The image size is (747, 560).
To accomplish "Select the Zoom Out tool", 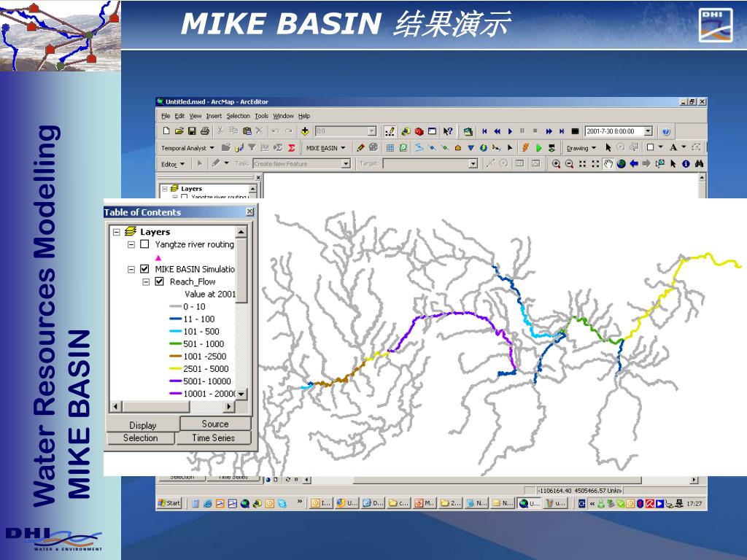I will pos(569,164).
